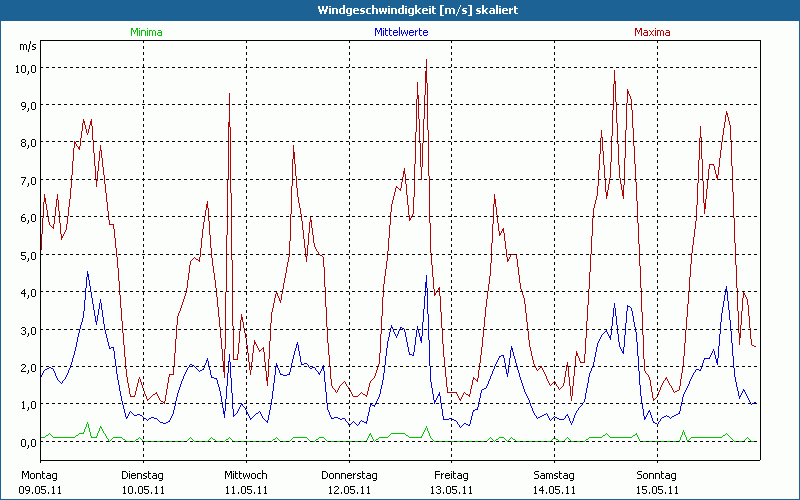
Task: Click the date 09.05.11
Action: pos(41,490)
